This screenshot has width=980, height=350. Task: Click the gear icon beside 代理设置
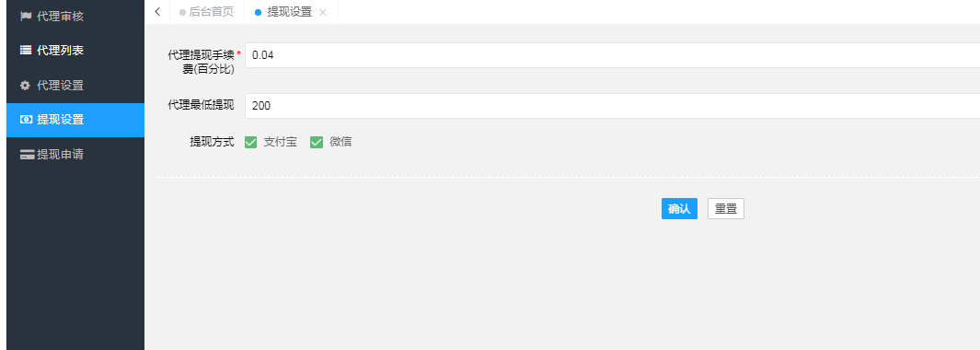26,85
